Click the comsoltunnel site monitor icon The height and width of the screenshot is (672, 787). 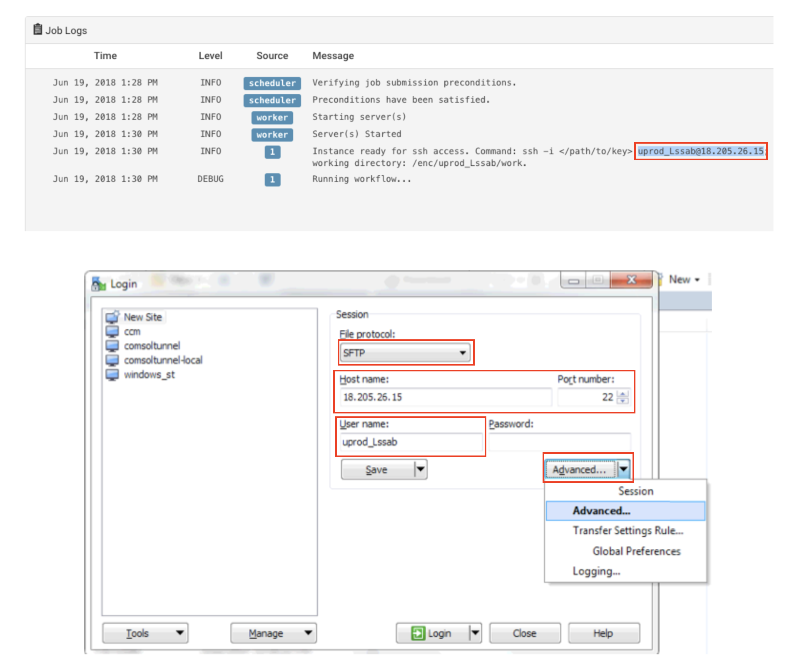click(x=112, y=346)
